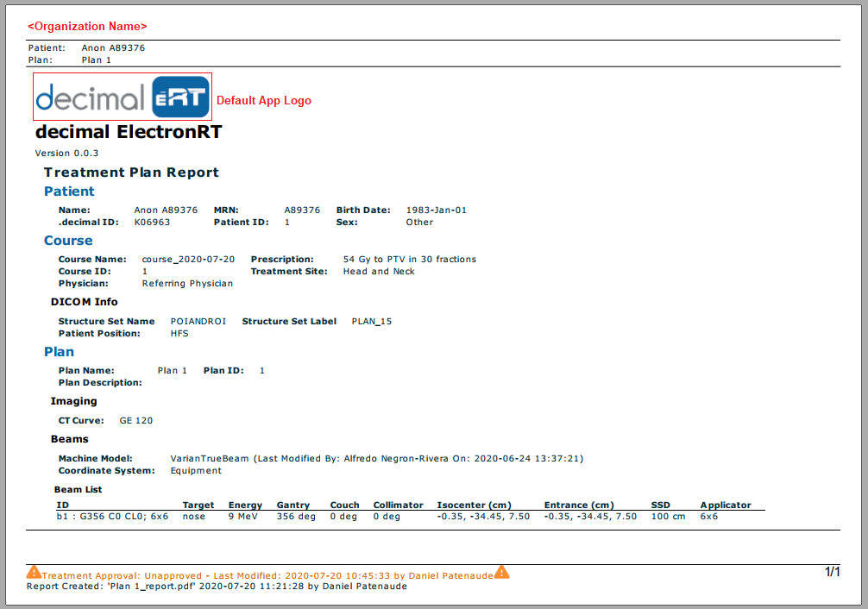The width and height of the screenshot is (868, 609).
Task: Click the right warning triangle in footer
Action: click(x=501, y=572)
